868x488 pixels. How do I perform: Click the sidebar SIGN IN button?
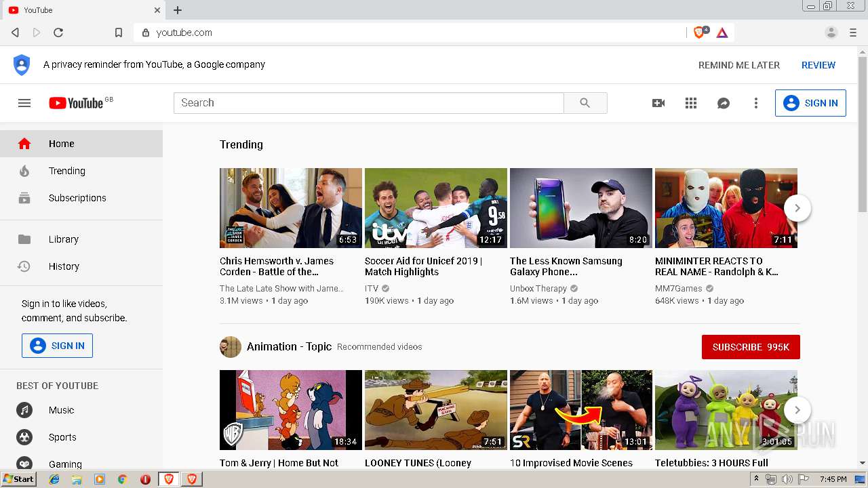[57, 346]
